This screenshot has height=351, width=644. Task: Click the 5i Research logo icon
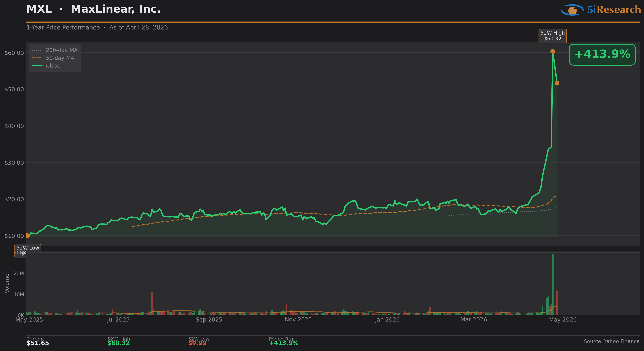click(x=572, y=10)
